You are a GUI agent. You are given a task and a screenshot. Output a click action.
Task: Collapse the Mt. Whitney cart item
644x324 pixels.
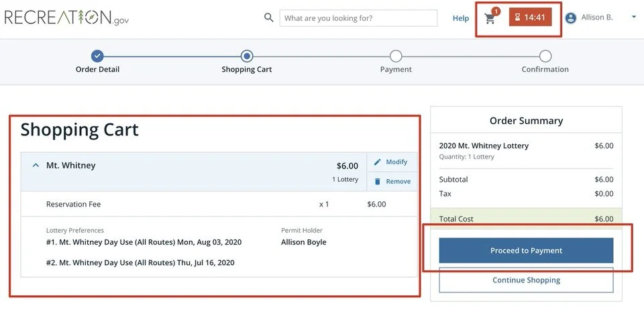(x=36, y=165)
